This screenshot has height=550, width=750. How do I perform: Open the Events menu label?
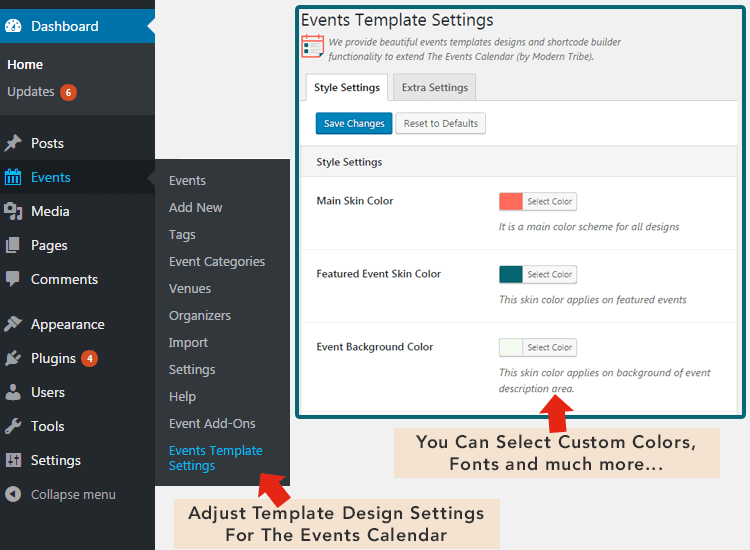coord(51,177)
